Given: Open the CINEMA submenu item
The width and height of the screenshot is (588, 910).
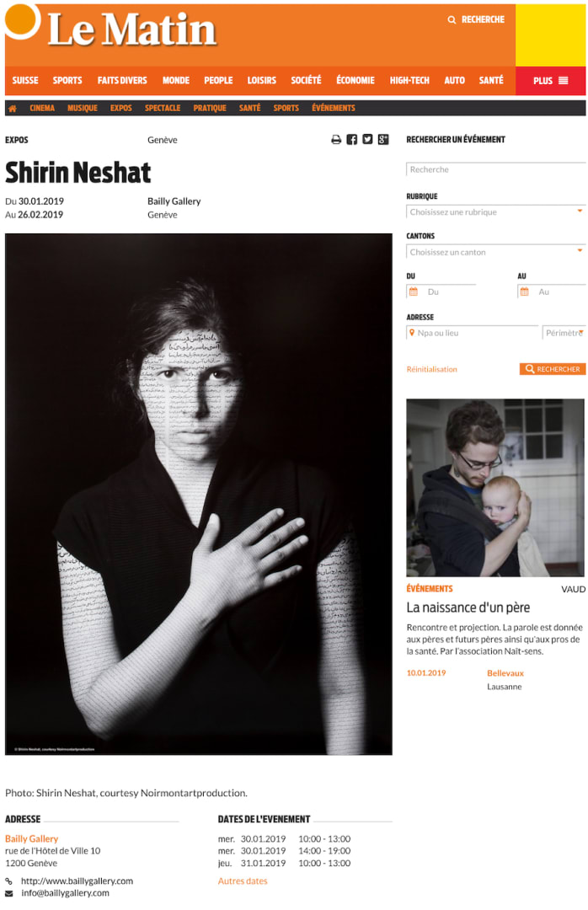Looking at the screenshot, I should (42, 108).
